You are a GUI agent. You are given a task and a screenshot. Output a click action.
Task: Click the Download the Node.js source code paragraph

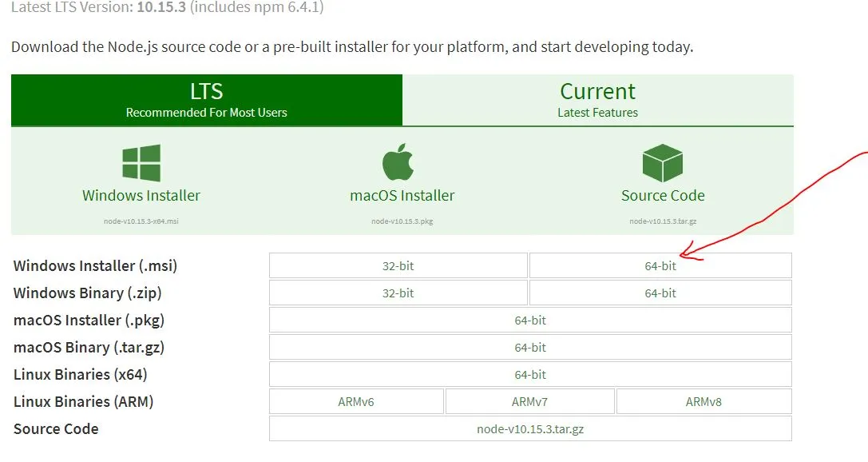[352, 47]
